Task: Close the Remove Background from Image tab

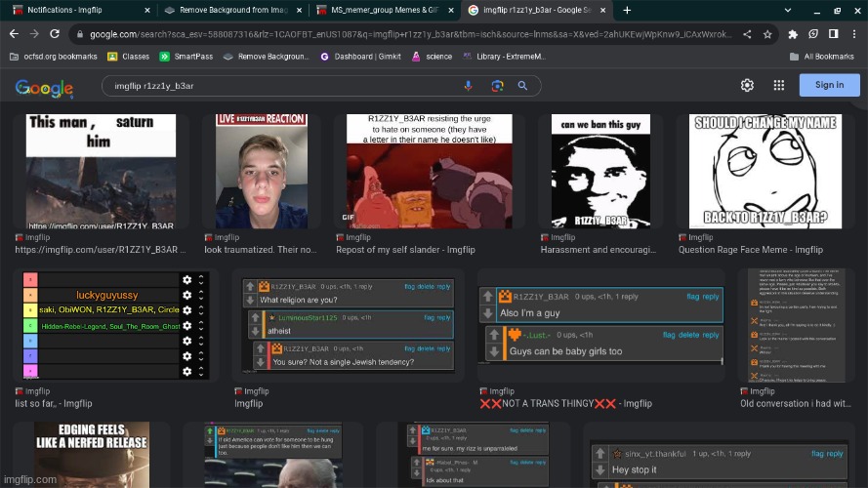Action: (x=300, y=10)
